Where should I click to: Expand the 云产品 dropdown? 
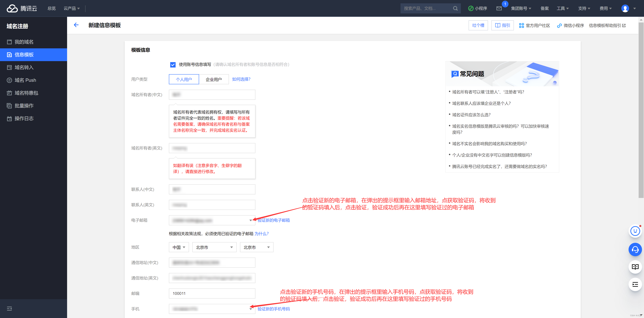tap(72, 8)
